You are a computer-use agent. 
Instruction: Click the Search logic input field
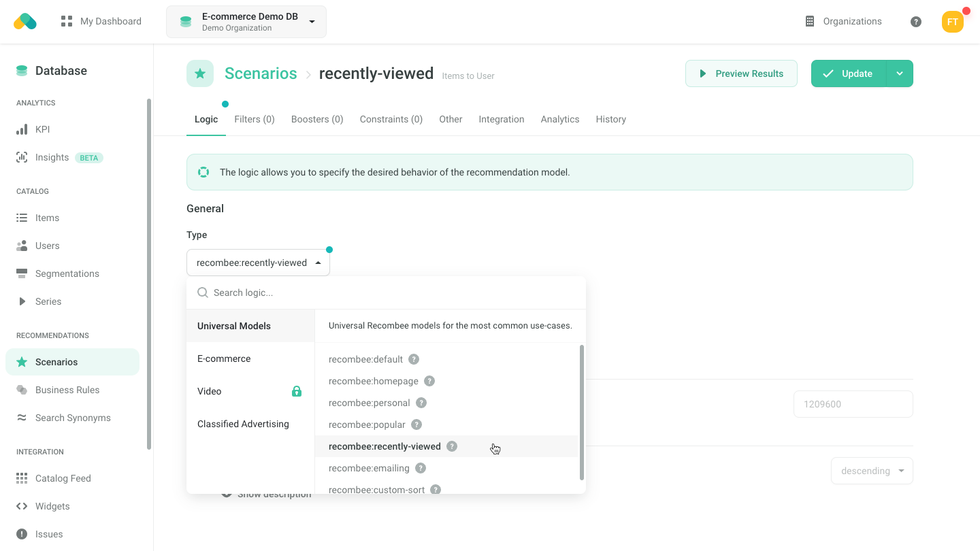tap(386, 293)
